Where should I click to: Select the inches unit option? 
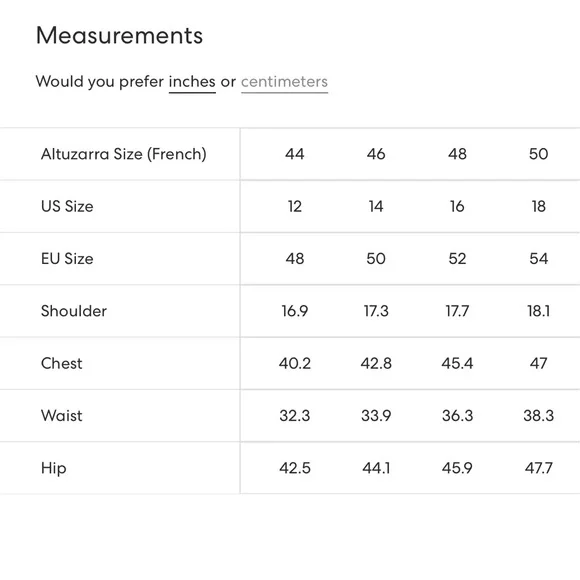192,81
